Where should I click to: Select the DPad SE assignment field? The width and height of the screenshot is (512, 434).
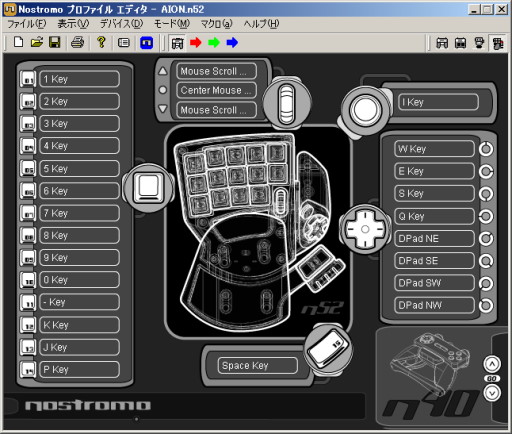pos(434,261)
